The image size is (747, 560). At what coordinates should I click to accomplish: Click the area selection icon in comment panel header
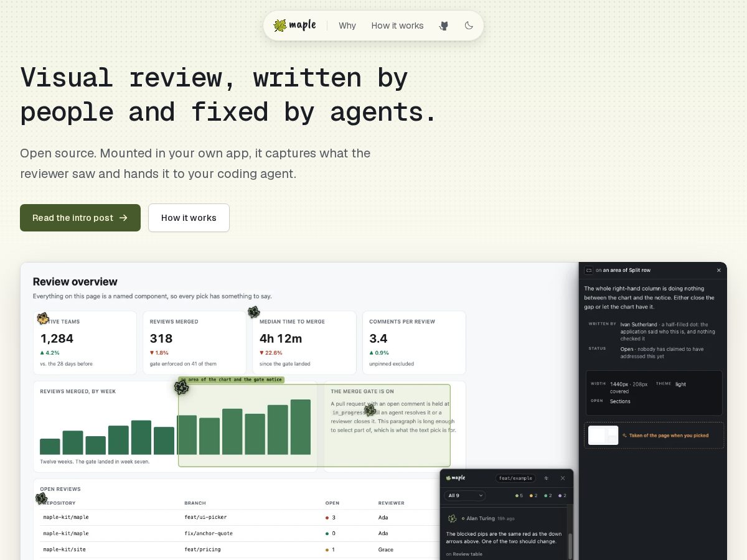point(589,270)
